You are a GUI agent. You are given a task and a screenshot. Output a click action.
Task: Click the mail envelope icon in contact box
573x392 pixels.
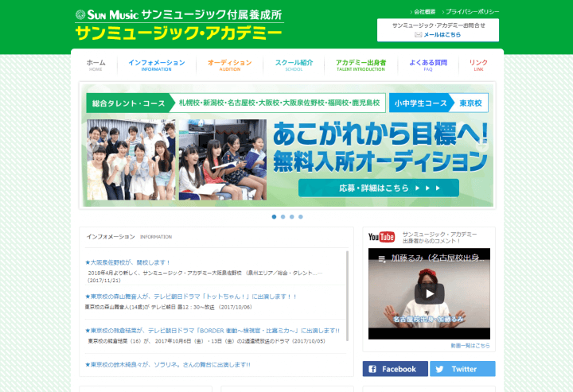[418, 35]
